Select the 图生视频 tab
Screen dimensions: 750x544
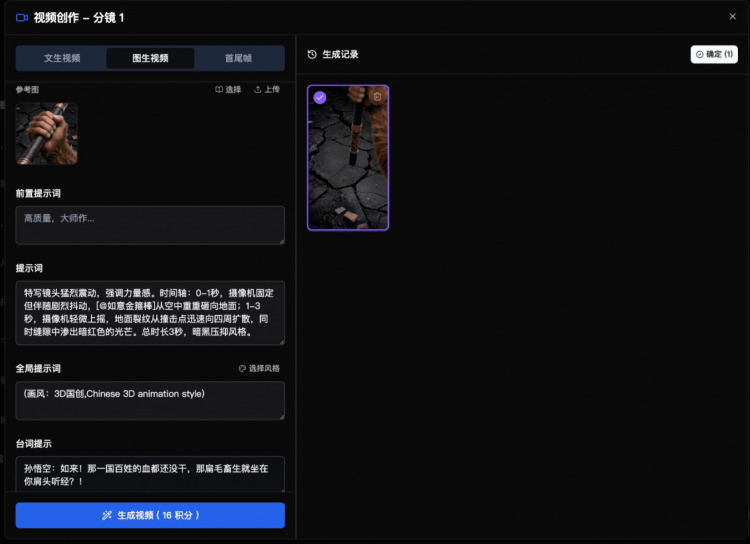(x=150, y=58)
